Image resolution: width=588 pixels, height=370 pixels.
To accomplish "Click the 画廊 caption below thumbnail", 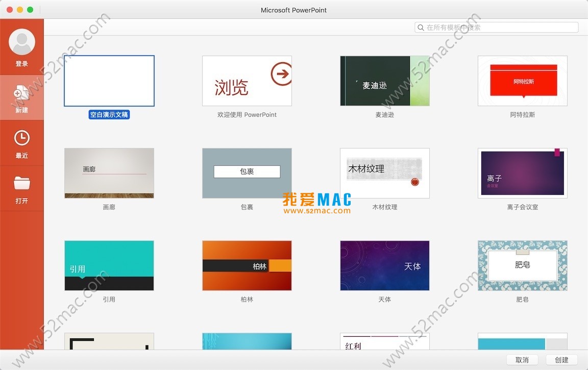I will coord(109,207).
